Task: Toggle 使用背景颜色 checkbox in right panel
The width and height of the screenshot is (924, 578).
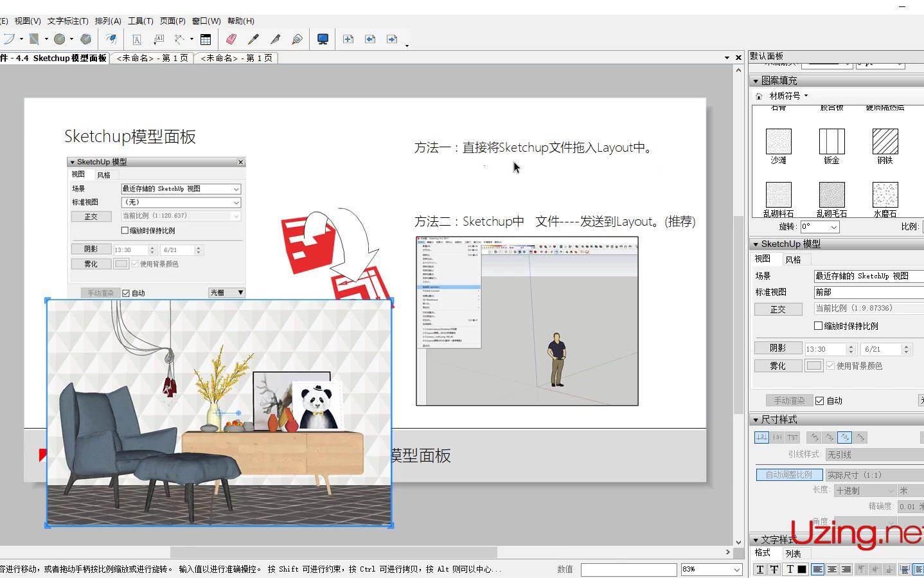Action: click(x=830, y=366)
